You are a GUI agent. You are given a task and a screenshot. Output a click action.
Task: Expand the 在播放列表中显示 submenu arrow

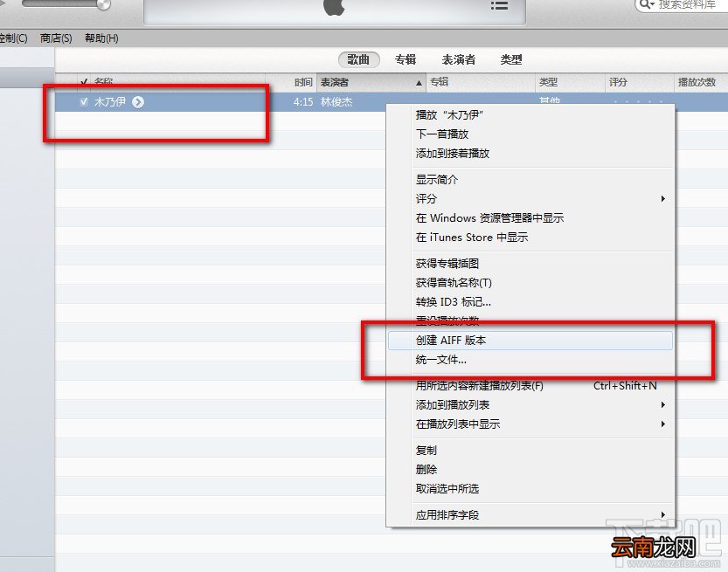tap(663, 424)
